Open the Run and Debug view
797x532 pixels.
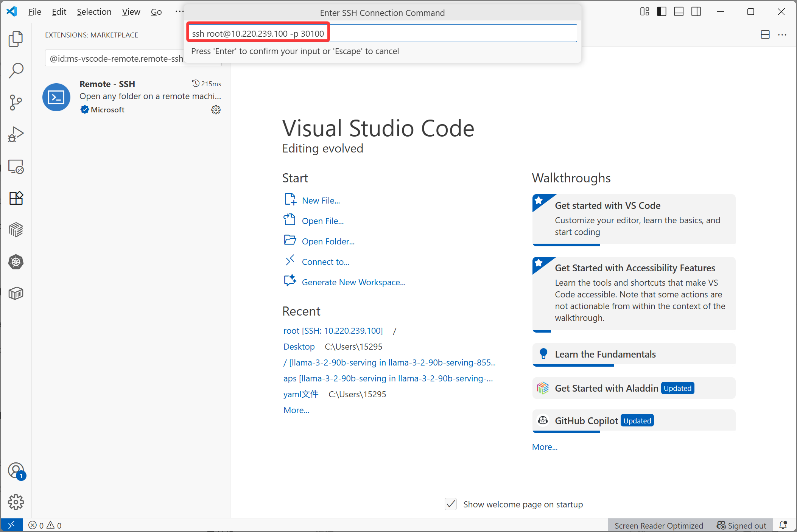coord(16,134)
